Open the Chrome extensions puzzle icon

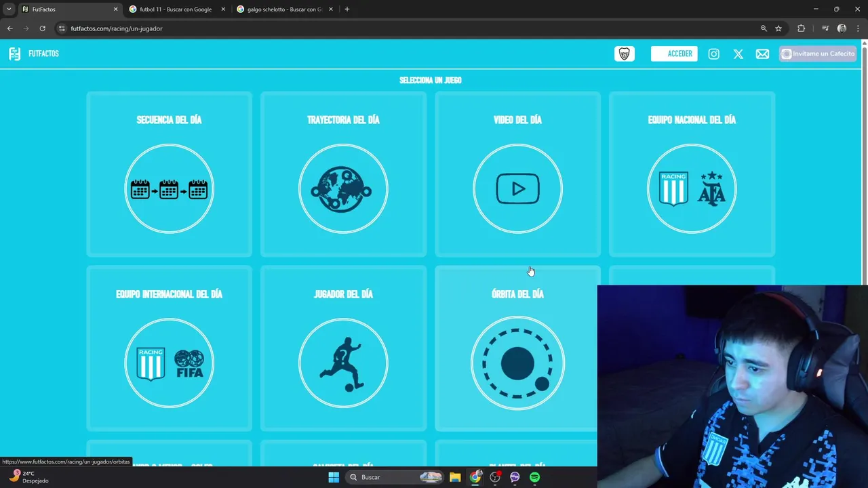coord(801,28)
